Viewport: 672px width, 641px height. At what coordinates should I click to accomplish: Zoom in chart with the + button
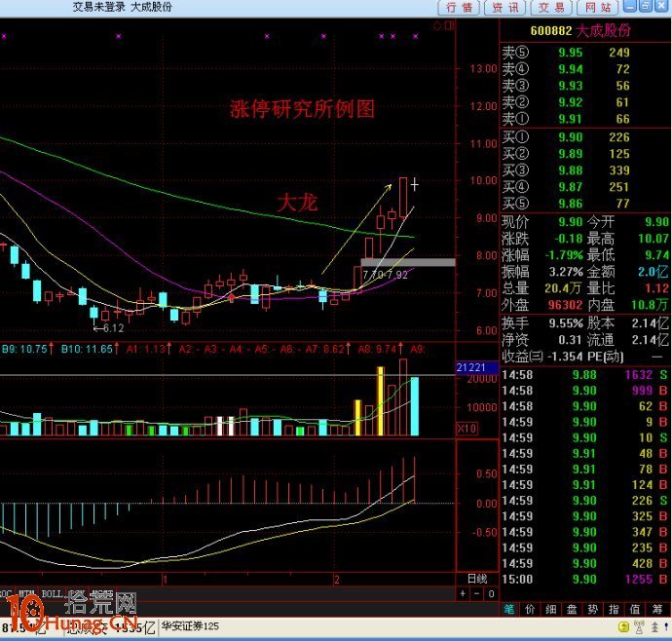point(463,594)
